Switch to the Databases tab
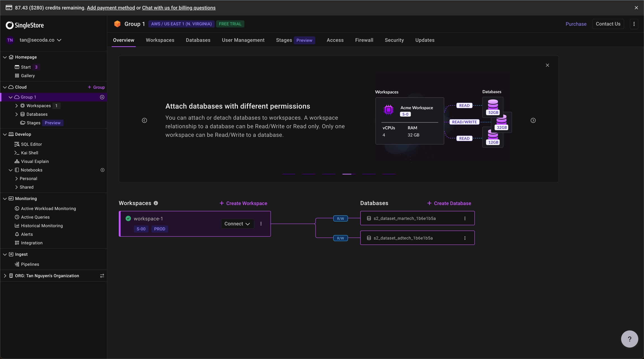 tap(198, 40)
